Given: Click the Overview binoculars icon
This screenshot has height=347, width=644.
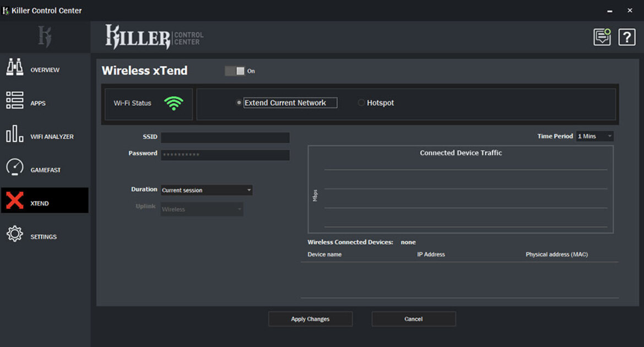Looking at the screenshot, I should [x=15, y=67].
